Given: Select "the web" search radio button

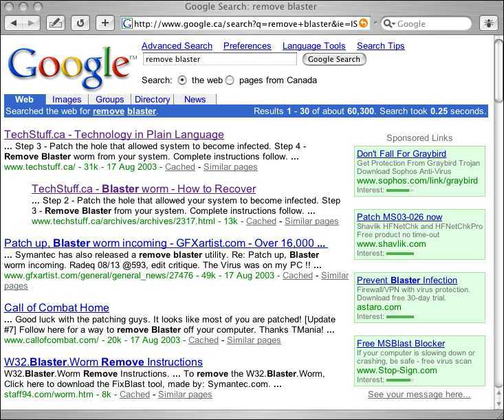Looking at the screenshot, I should point(182,80).
